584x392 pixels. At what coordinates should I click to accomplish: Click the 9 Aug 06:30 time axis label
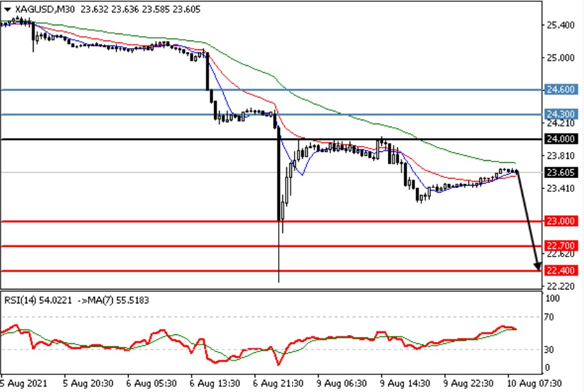pos(341,383)
